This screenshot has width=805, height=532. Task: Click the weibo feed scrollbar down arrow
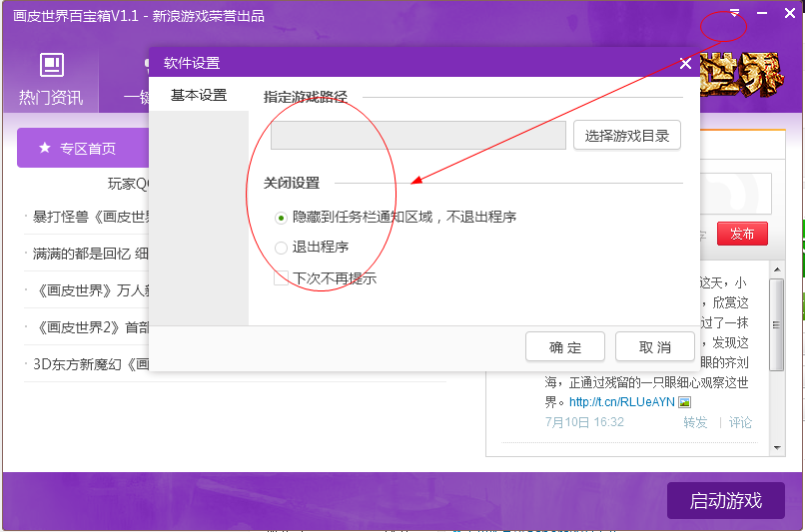click(x=777, y=448)
